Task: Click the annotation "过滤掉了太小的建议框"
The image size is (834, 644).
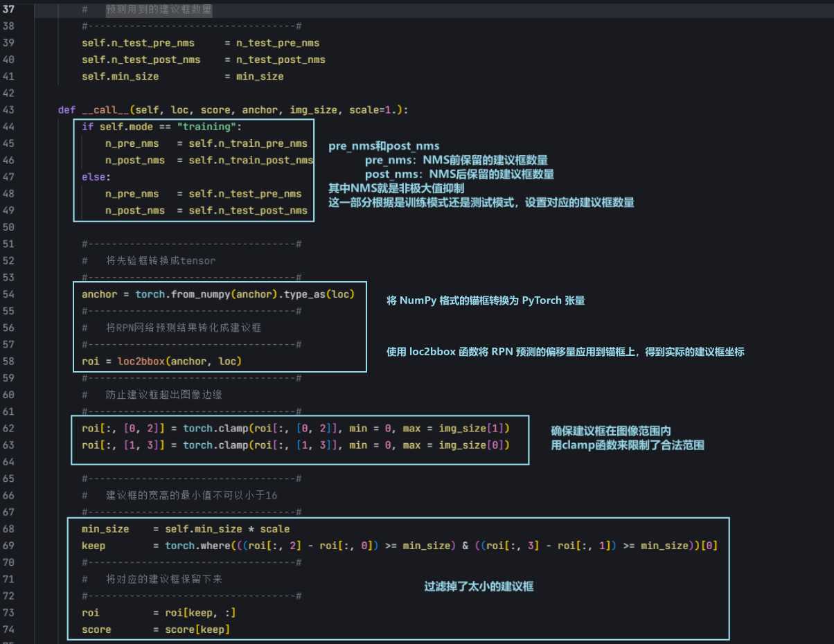Action: pyautogui.click(x=479, y=587)
